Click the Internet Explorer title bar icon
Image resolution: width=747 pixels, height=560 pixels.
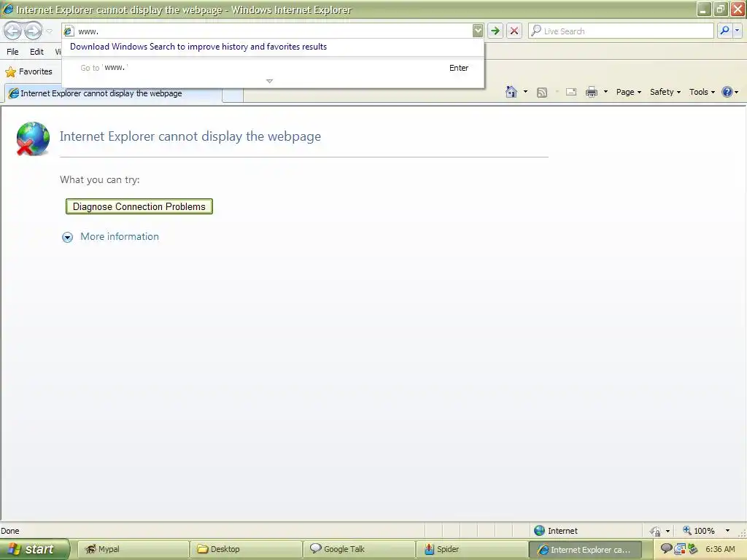pos(7,9)
